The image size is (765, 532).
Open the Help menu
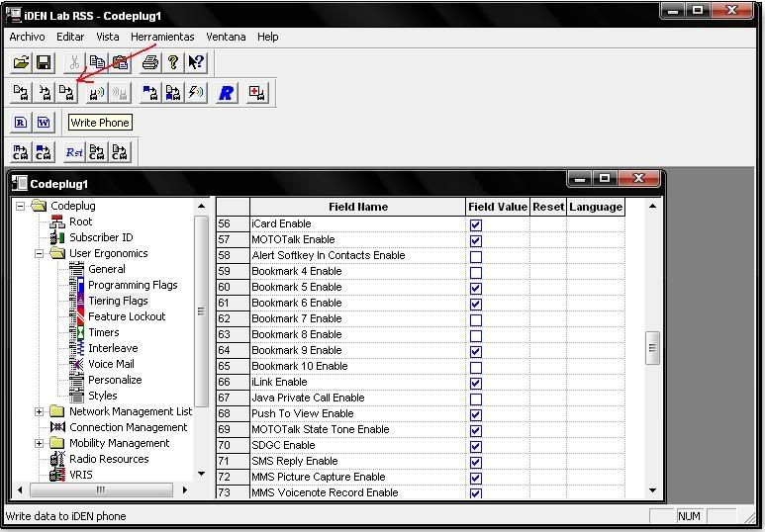268,37
